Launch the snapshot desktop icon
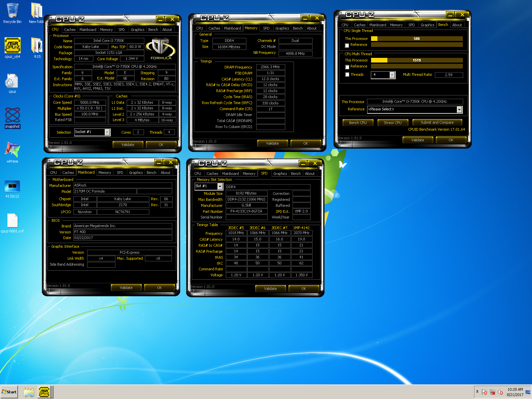532x399 pixels. point(12,118)
